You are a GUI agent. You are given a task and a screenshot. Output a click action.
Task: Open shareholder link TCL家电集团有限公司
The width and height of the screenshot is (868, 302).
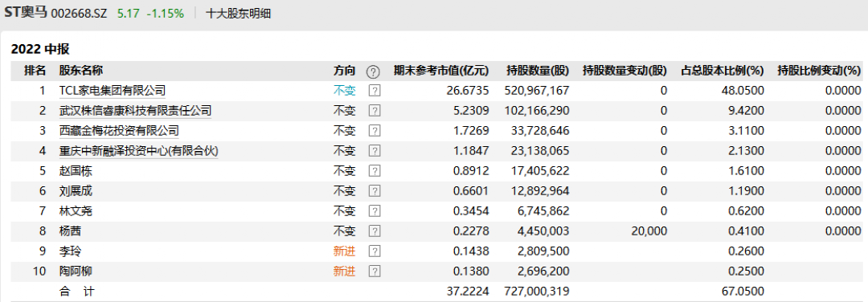(x=113, y=91)
